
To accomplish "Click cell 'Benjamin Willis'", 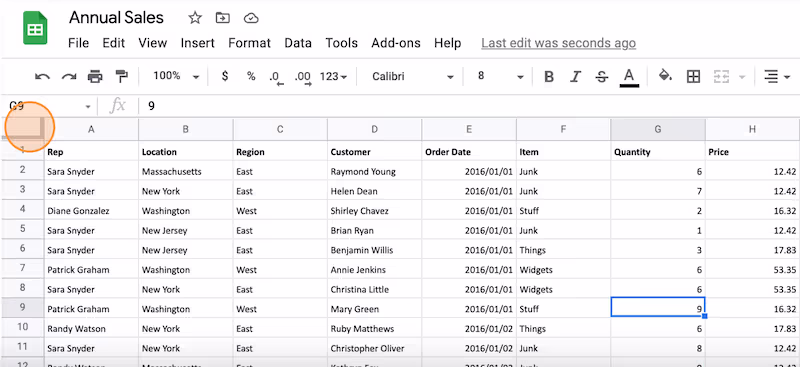I will pyautogui.click(x=374, y=250).
